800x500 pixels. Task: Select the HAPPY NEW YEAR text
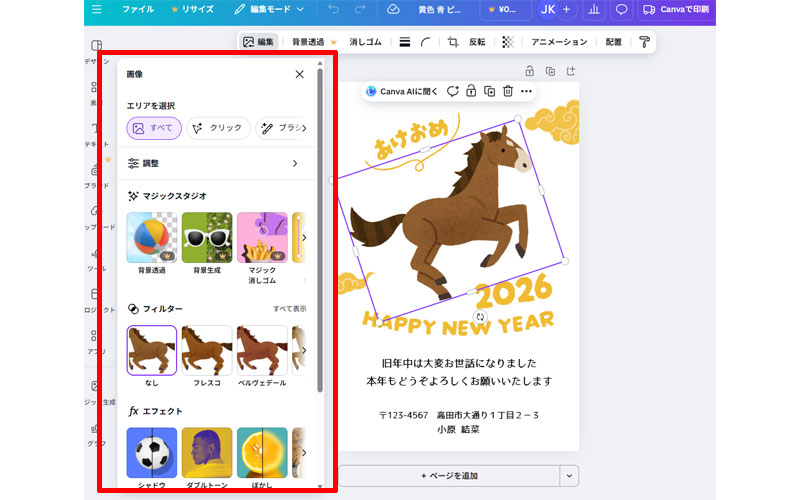point(458,324)
